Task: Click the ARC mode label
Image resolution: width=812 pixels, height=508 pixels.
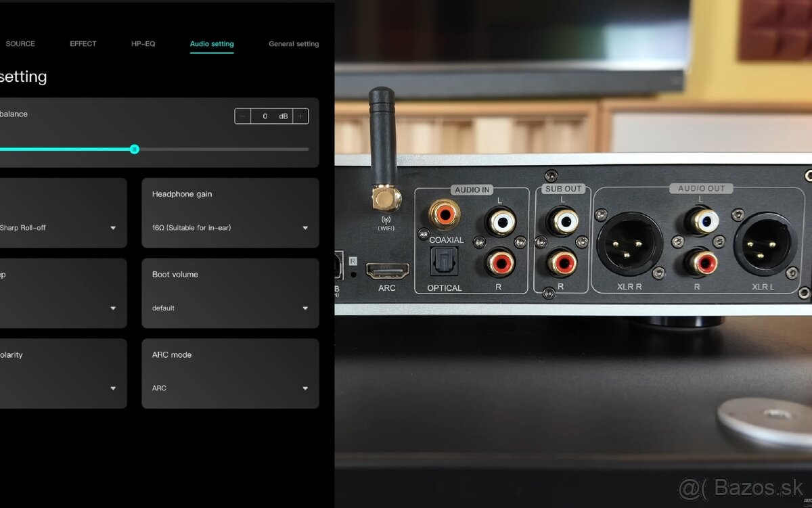Action: coord(172,355)
